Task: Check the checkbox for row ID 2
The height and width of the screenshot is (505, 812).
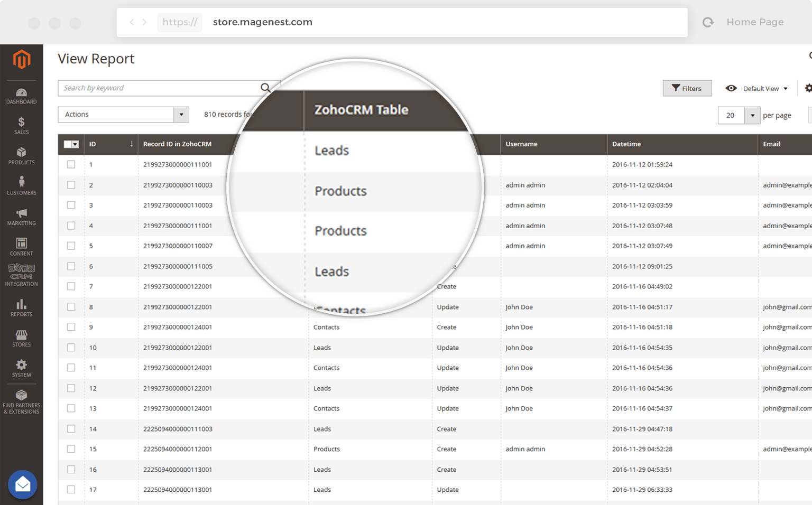Action: tap(71, 185)
